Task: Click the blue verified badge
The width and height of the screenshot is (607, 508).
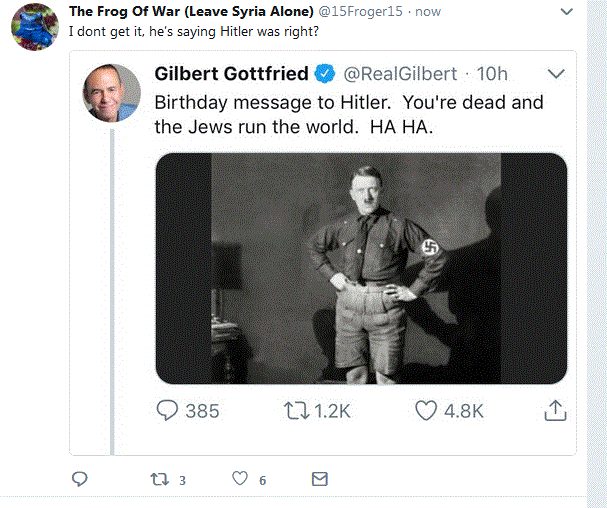Action: (326, 75)
